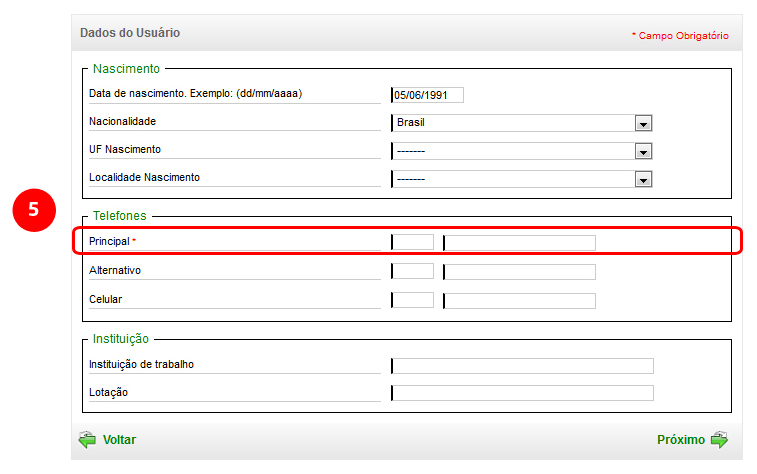Click the Campo Obrigatório notice text

point(680,36)
